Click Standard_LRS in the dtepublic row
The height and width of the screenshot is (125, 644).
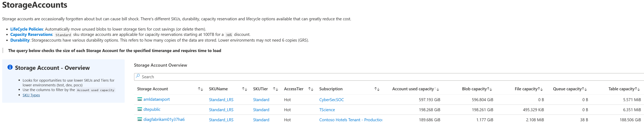(x=221, y=110)
